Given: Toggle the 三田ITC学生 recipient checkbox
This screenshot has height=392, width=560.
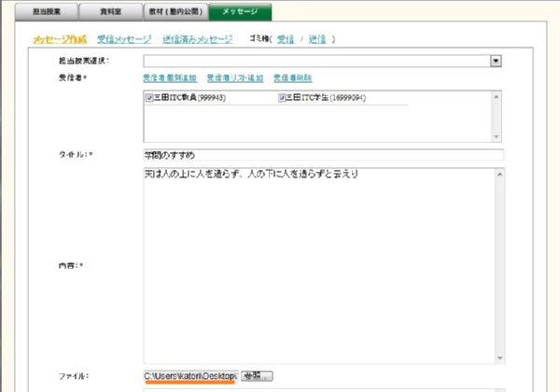Looking at the screenshot, I should click(x=282, y=97).
